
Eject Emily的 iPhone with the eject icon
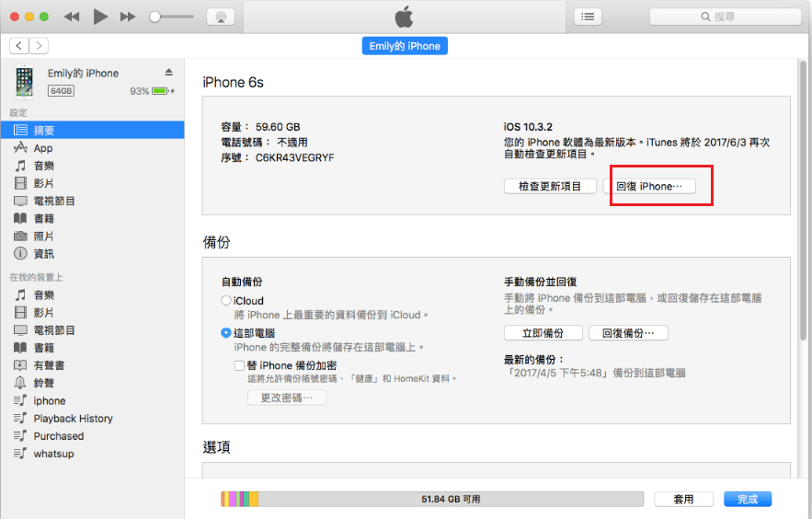coord(169,72)
